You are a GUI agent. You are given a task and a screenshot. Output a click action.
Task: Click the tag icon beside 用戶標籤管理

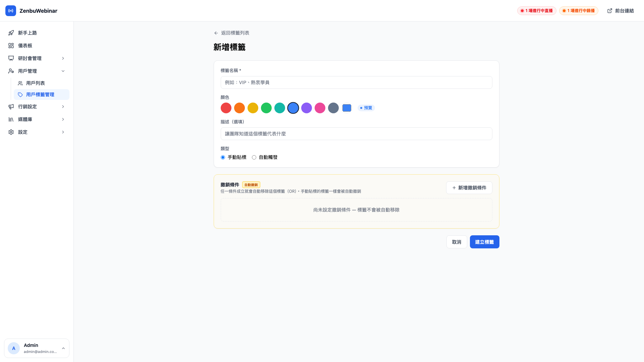pyautogui.click(x=20, y=95)
